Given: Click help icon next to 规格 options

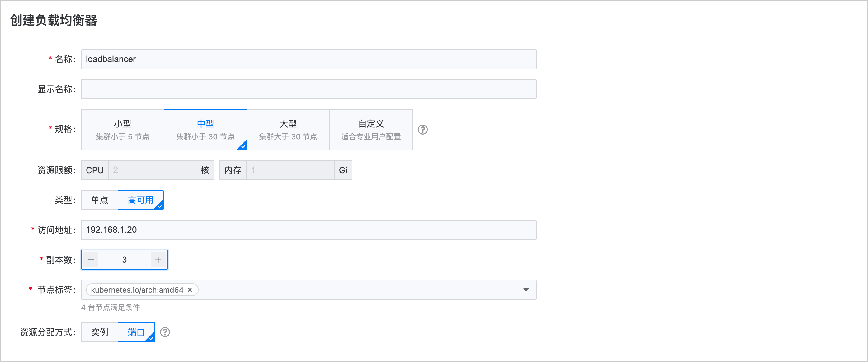Looking at the screenshot, I should pos(422,129).
